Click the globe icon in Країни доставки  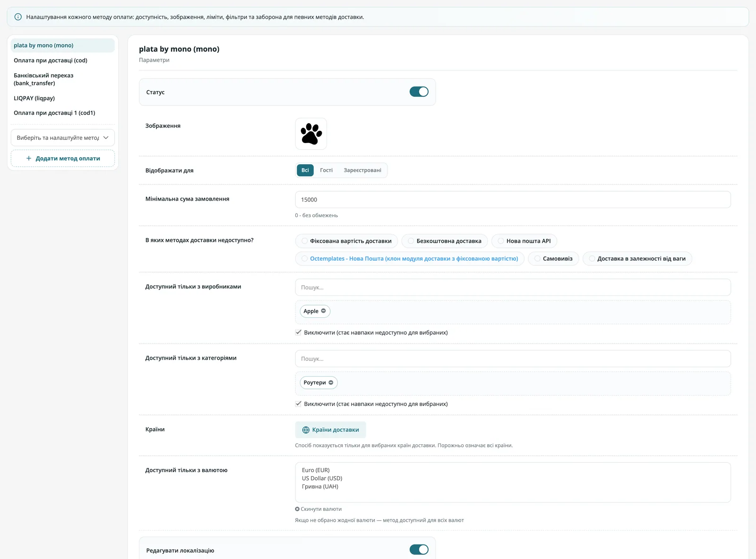coord(306,430)
